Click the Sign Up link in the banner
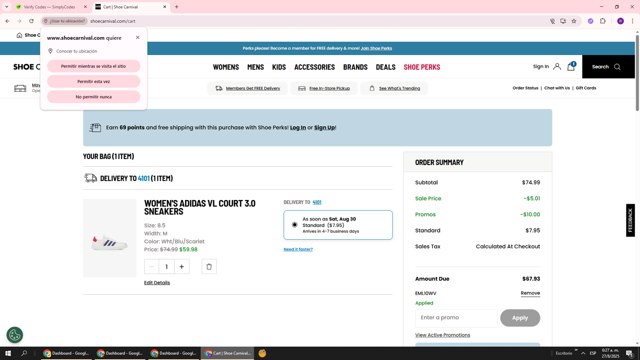This screenshot has width=640, height=360. point(324,127)
